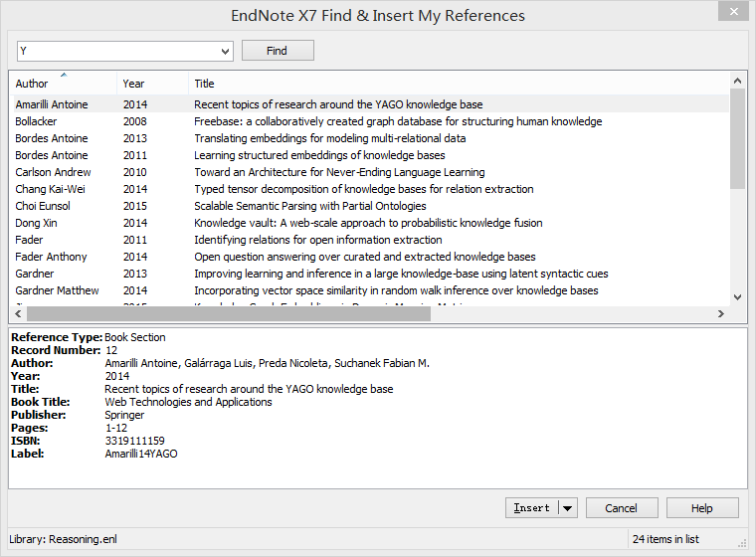Click the Publisher value Springer
The image size is (756, 557).
pos(124,415)
